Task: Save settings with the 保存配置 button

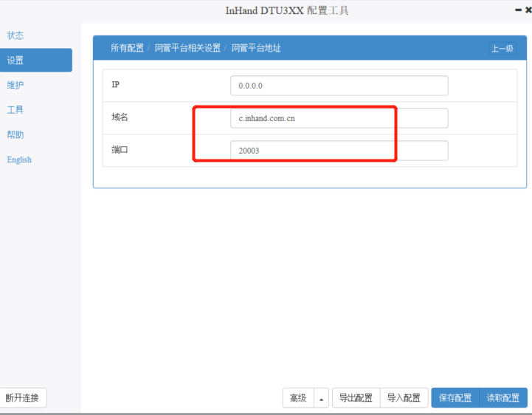Action: [x=455, y=398]
